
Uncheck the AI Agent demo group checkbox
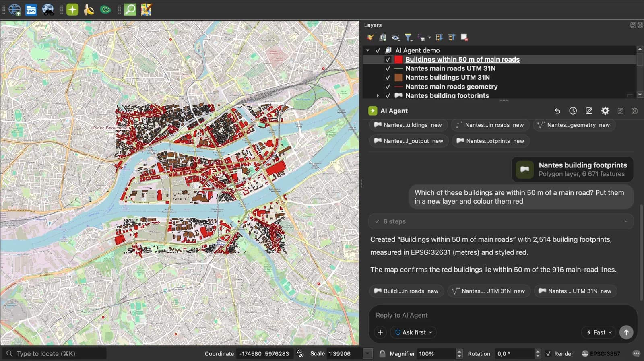tap(378, 50)
